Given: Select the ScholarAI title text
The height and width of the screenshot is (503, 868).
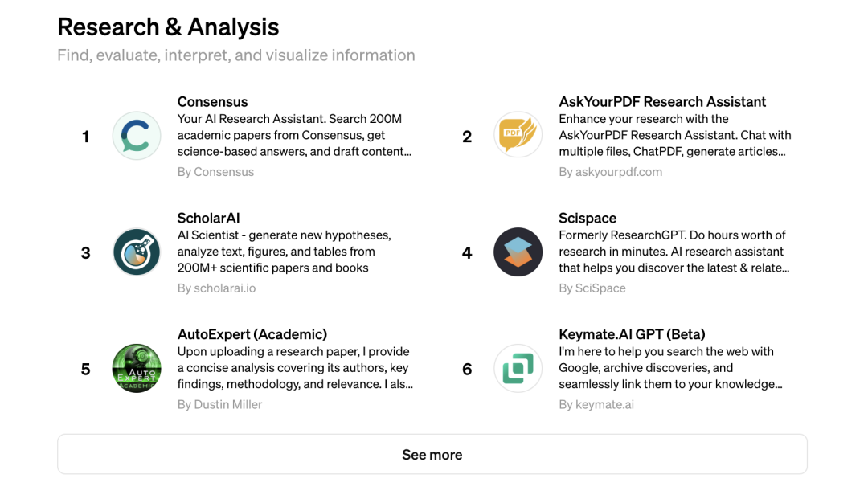Looking at the screenshot, I should pyautogui.click(x=208, y=219).
